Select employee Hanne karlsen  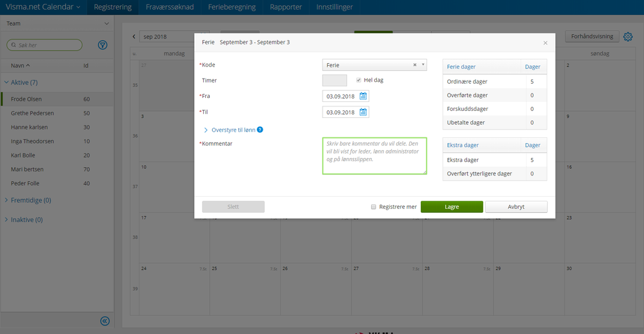tap(57, 127)
